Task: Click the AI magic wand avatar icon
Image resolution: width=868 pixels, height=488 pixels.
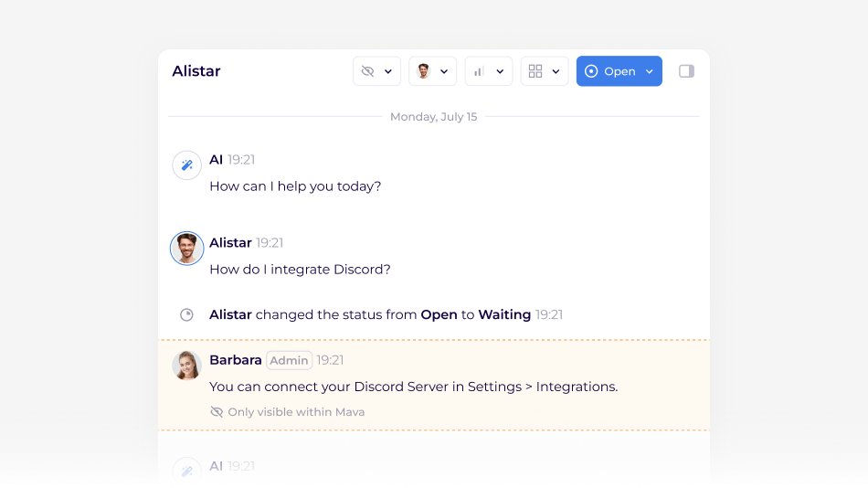Action: click(186, 165)
